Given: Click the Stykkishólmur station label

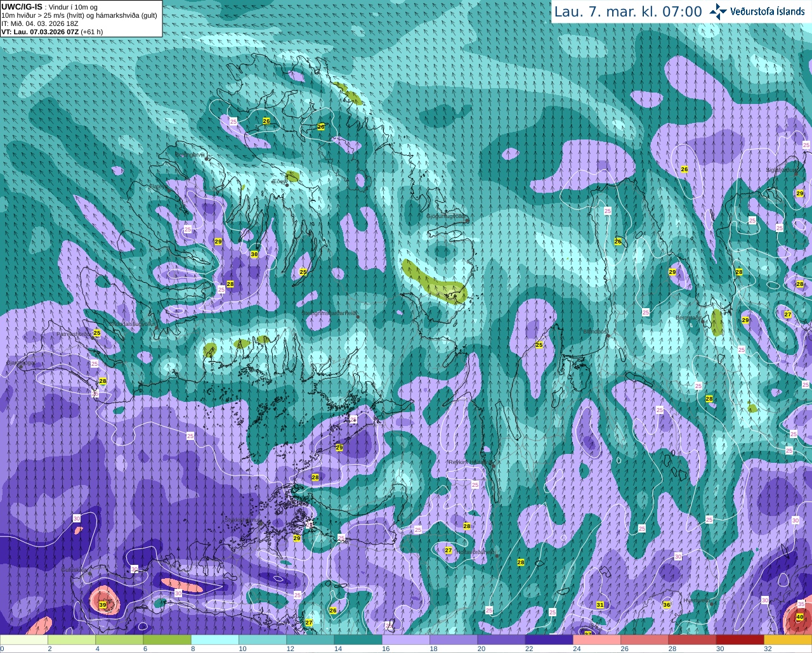Looking at the screenshot, I should pos(243,520).
